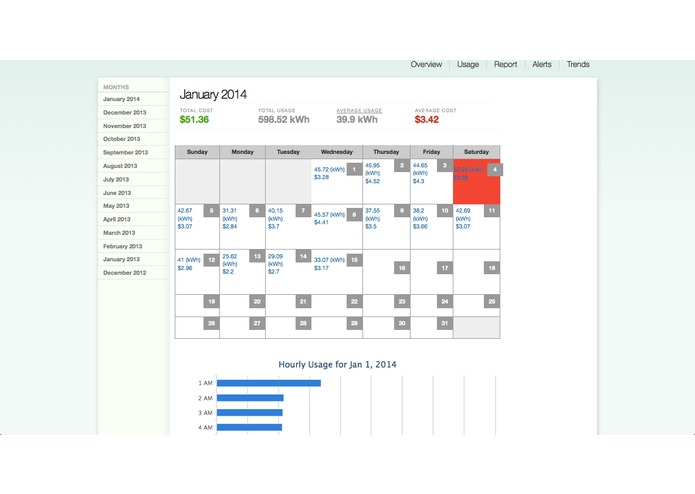
Task: Open the Report tab
Action: pyautogui.click(x=505, y=64)
